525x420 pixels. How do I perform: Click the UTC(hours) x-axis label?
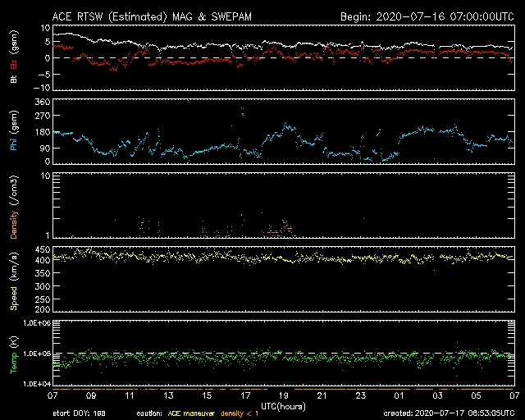(x=282, y=405)
